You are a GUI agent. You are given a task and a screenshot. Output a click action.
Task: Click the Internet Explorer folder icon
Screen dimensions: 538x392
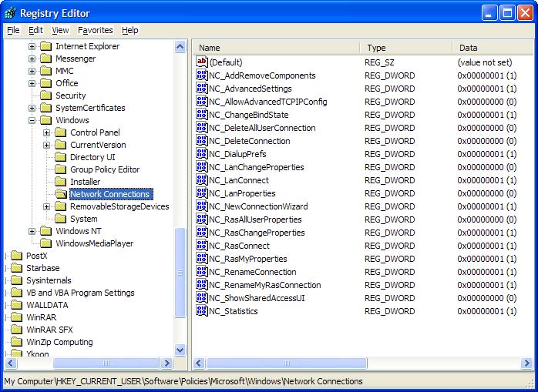46,46
